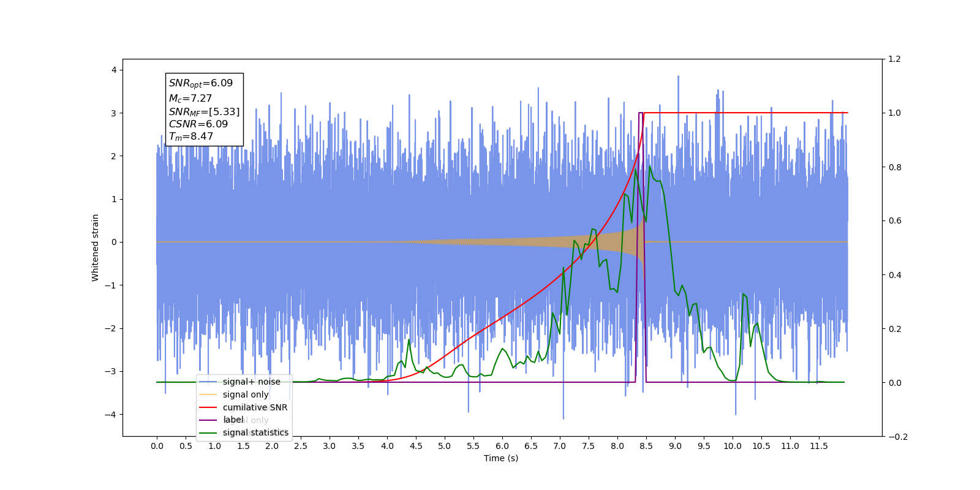This screenshot has height=490, width=980.
Task: Click the SNRopt=6.09 annotation text
Action: [x=201, y=83]
